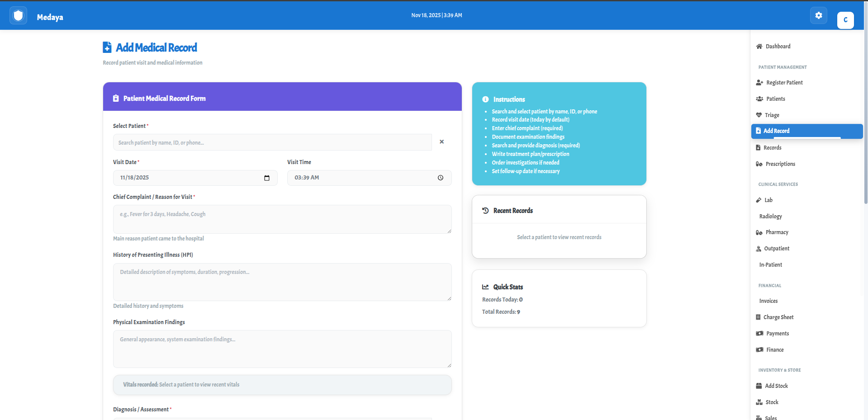Open the Dashboard from the sidebar
Viewport: 868px width, 420px height.
[x=777, y=46]
